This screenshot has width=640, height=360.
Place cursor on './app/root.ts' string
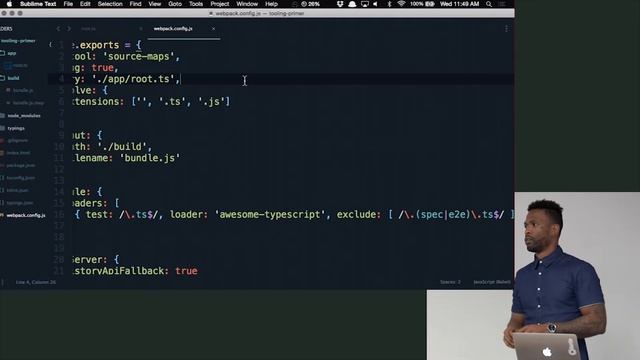tap(133, 79)
